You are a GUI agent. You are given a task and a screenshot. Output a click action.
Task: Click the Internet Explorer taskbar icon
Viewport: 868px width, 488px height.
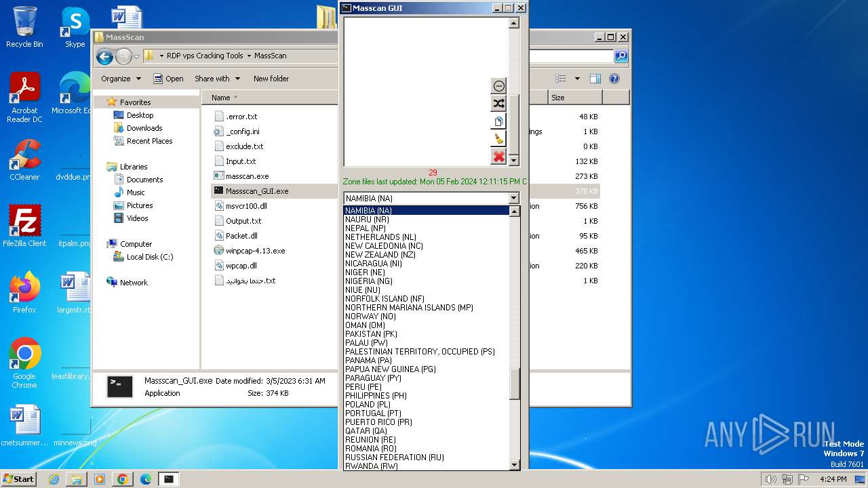(54, 479)
